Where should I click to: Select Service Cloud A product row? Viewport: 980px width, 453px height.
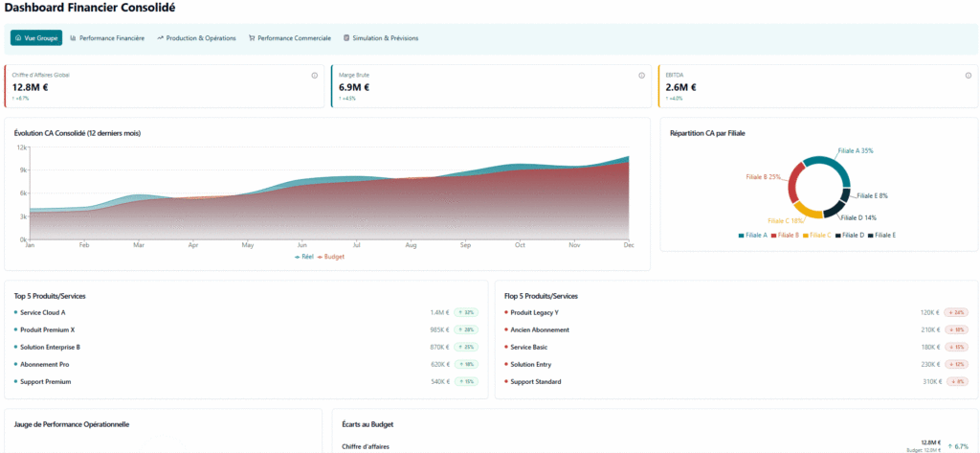(246, 312)
